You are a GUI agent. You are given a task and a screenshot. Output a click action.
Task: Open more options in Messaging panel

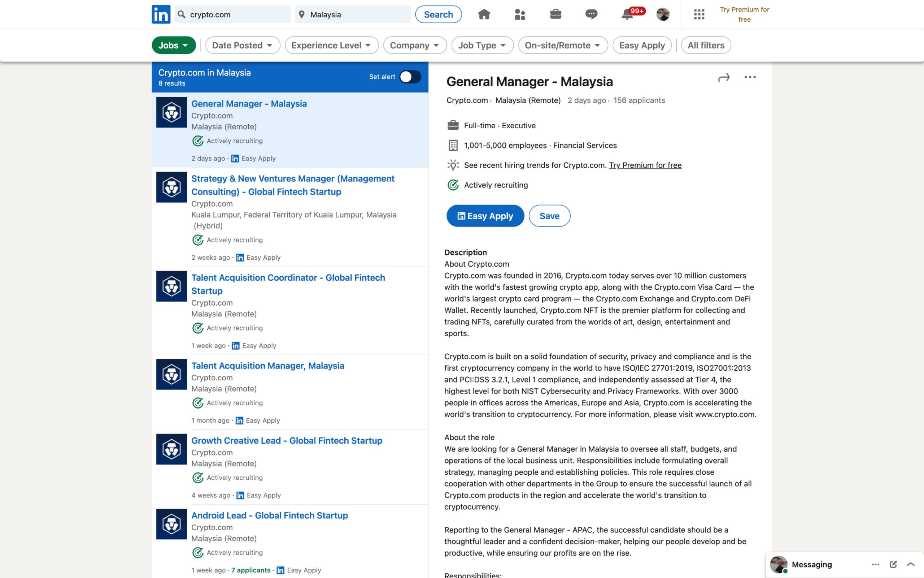(876, 565)
